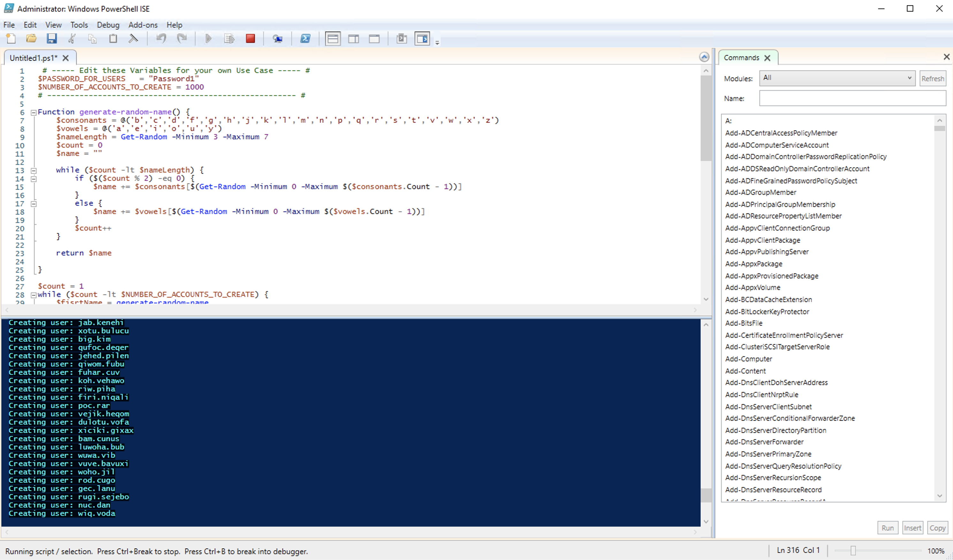Viewport: 953px width, 560px height.
Task: Show script pane maximized layout icon
Action: click(x=374, y=39)
